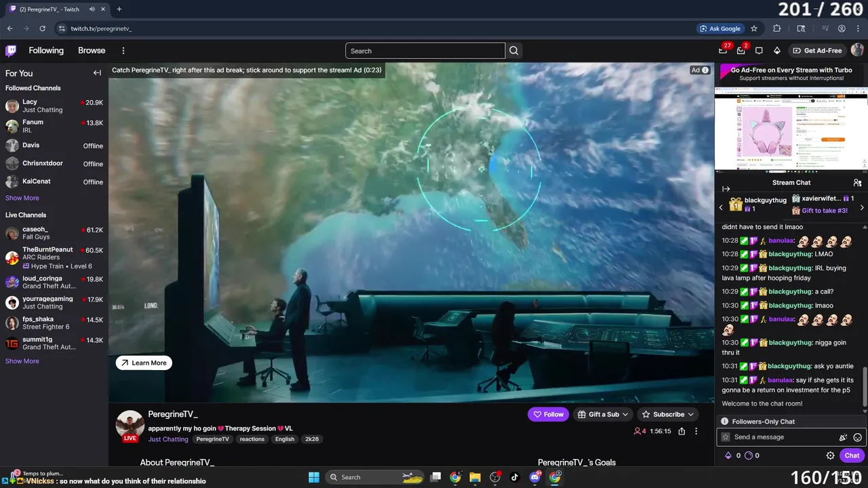Open a new Chrome tab
This screenshot has width=868, height=488.
(x=119, y=9)
